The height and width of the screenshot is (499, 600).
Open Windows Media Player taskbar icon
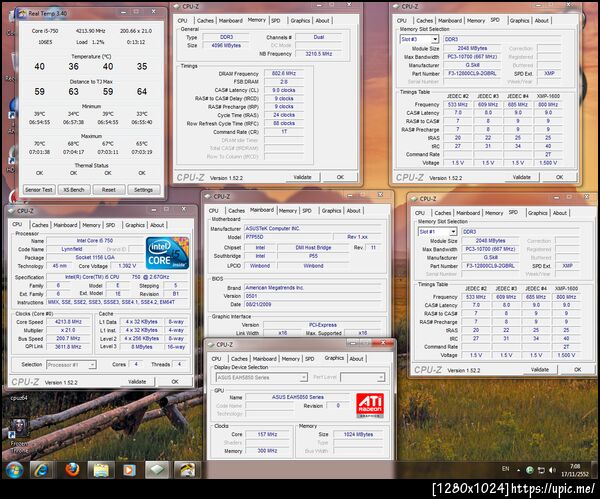click(x=129, y=470)
